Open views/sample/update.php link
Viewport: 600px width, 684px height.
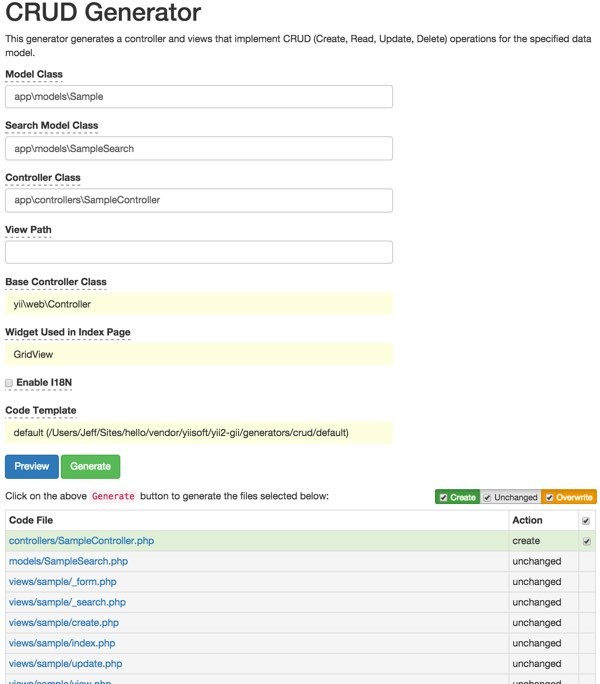click(x=65, y=663)
